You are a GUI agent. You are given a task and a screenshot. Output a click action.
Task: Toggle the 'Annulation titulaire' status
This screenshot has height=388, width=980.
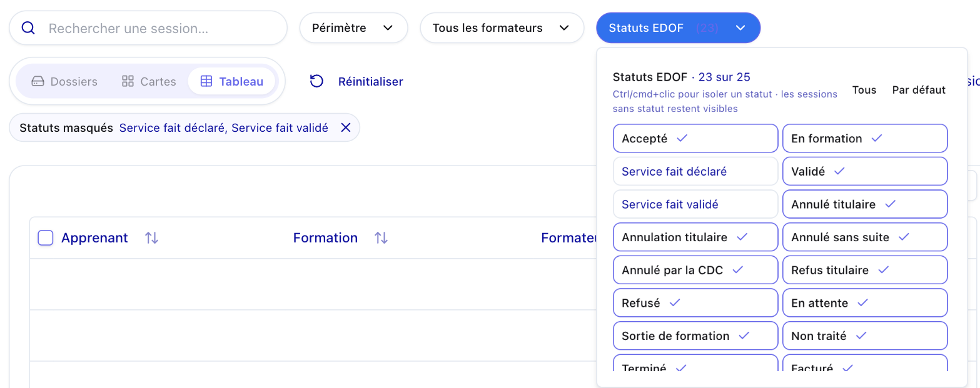[x=695, y=237]
